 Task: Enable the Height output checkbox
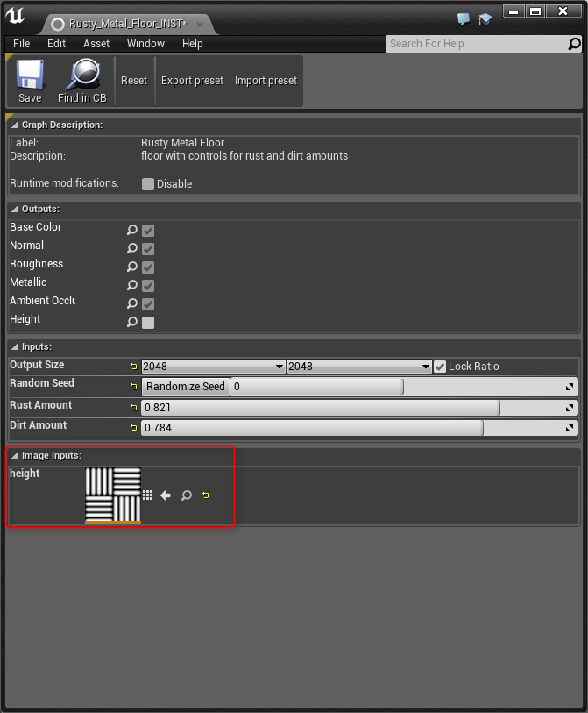click(148, 322)
